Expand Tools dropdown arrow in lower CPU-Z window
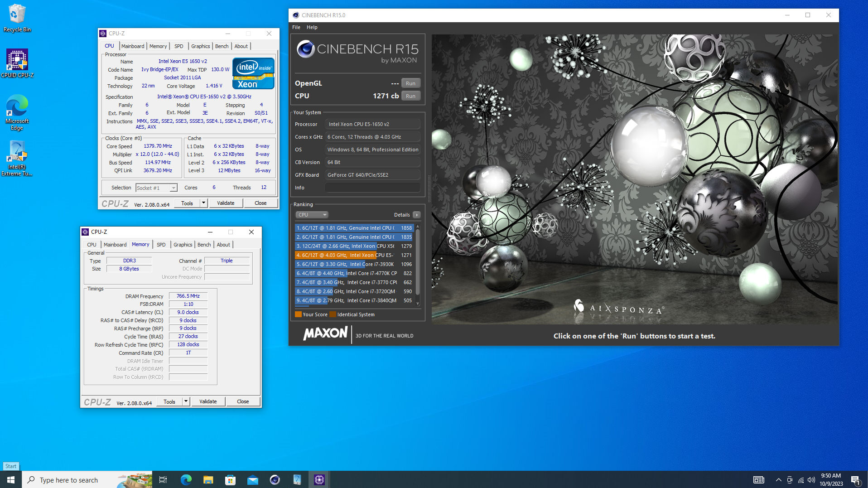 click(186, 401)
